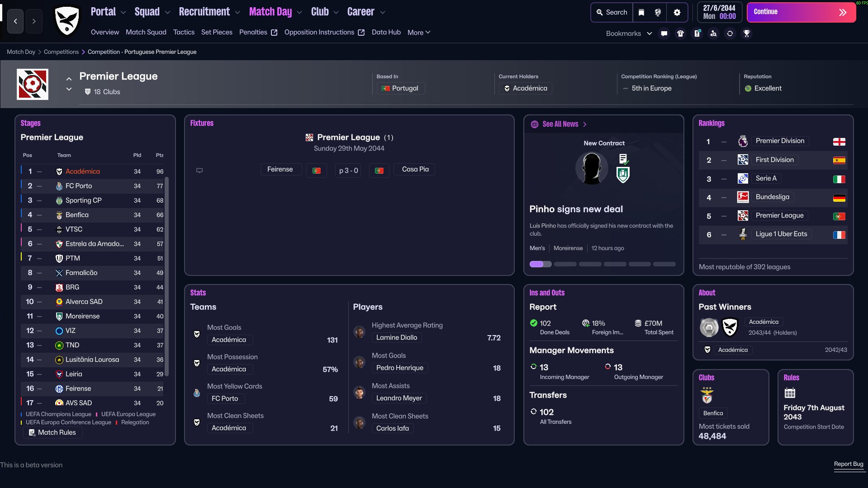Image resolution: width=868 pixels, height=488 pixels.
Task: Open the Pinho signs new deal headline
Action: point(576,209)
